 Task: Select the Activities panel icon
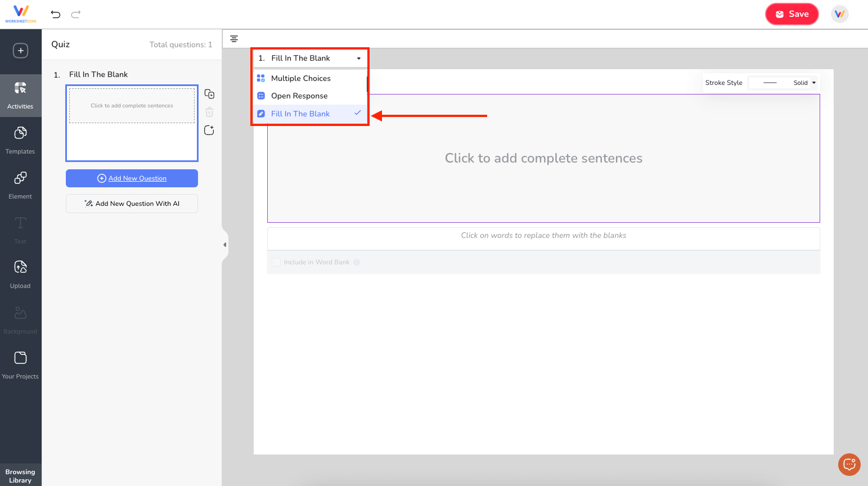[21, 94]
